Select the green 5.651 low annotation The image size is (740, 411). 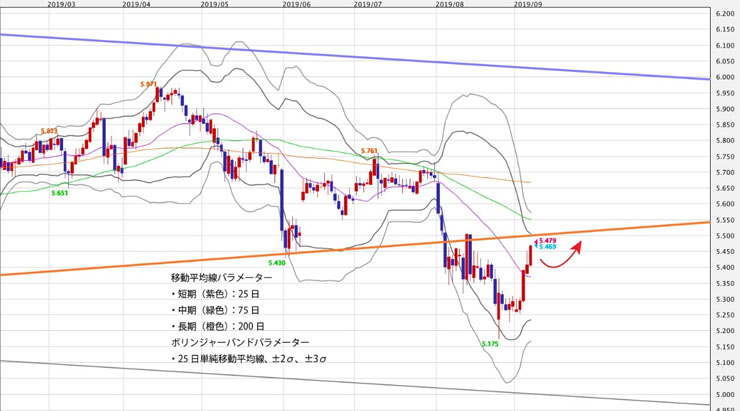pos(59,193)
